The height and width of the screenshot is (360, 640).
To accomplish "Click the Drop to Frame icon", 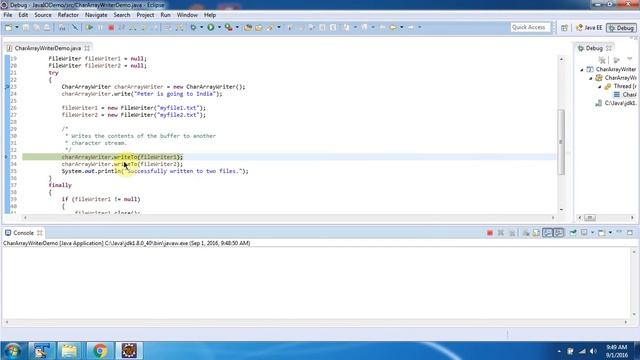I will click(x=168, y=27).
